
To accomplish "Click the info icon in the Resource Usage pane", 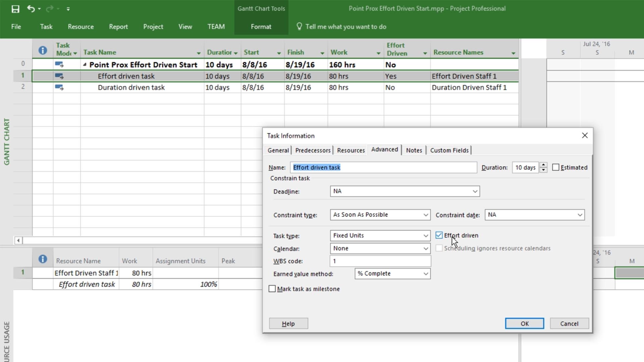I will pyautogui.click(x=43, y=259).
